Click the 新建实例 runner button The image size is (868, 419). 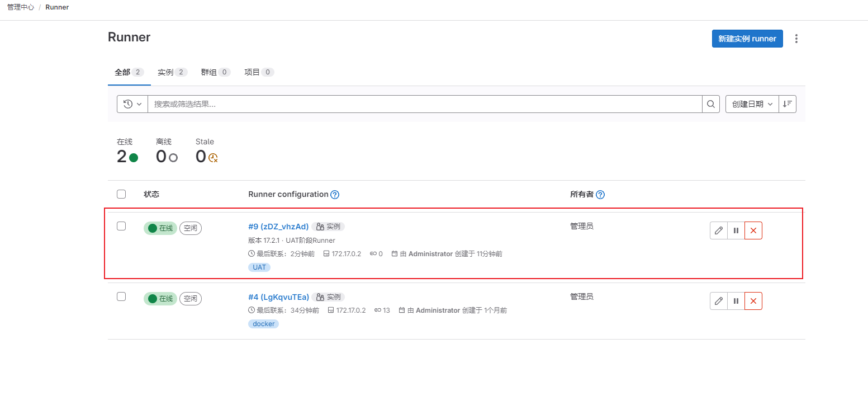[x=747, y=39]
